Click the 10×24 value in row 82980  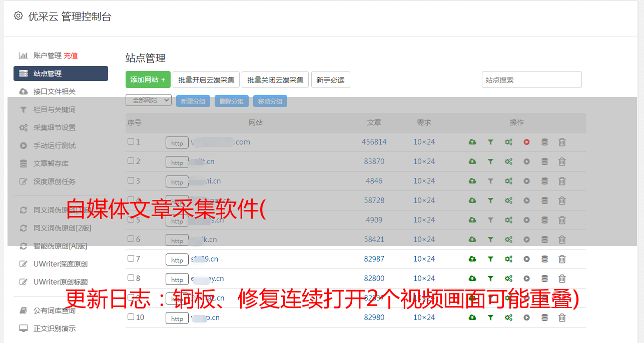tap(424, 317)
